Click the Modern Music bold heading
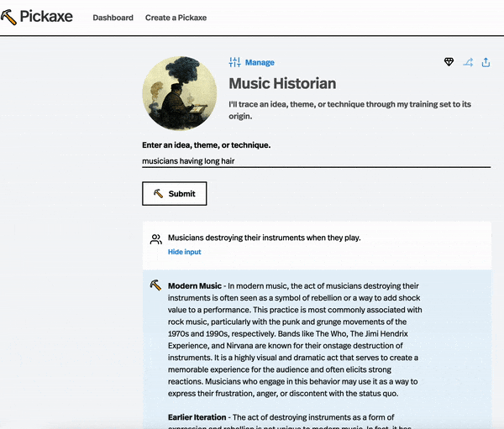Viewport: 504px width, 429px height. pyautogui.click(x=195, y=286)
